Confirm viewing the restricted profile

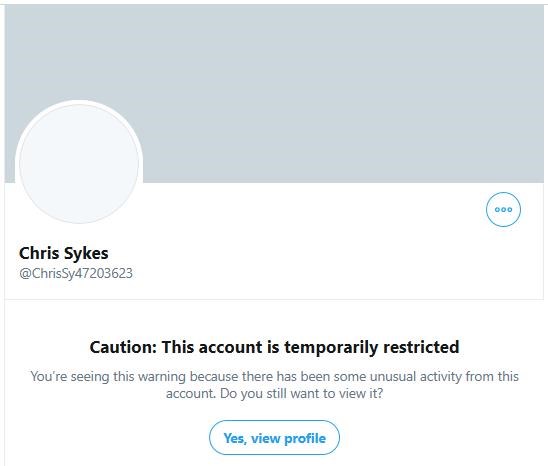pos(274,438)
